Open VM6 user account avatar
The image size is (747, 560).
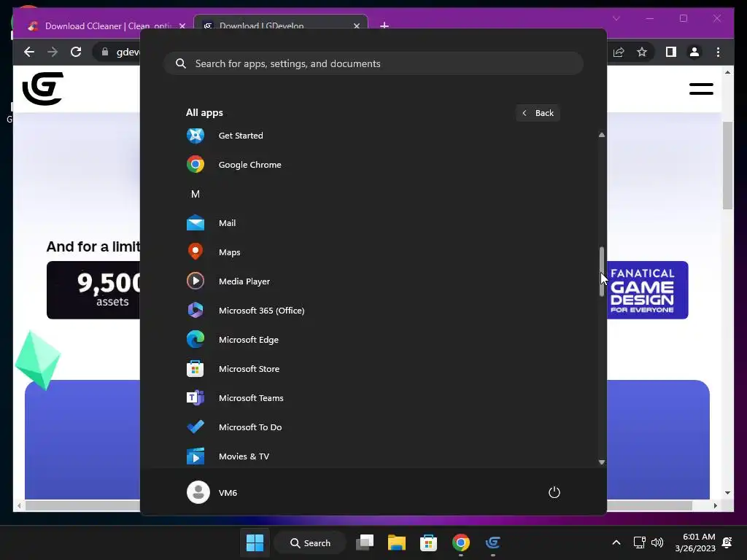[x=198, y=492]
